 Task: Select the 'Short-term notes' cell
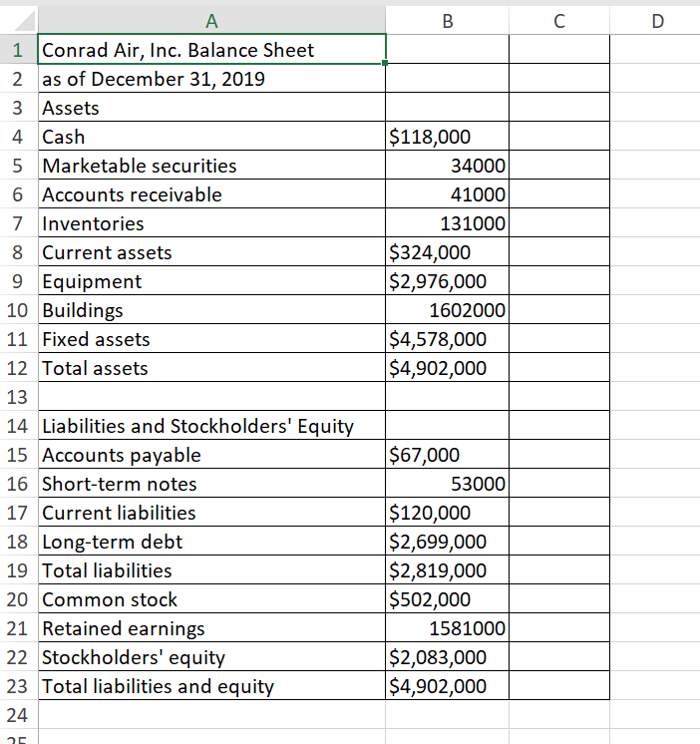211,483
